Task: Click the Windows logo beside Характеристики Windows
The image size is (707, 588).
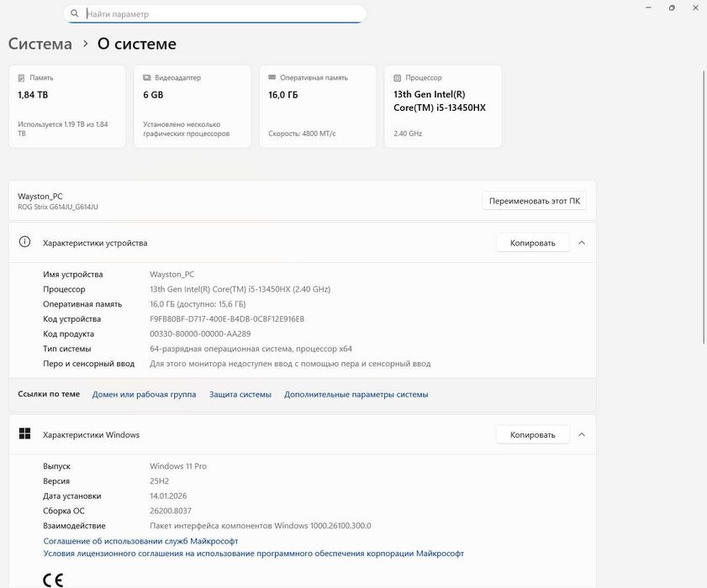Action: tap(25, 434)
